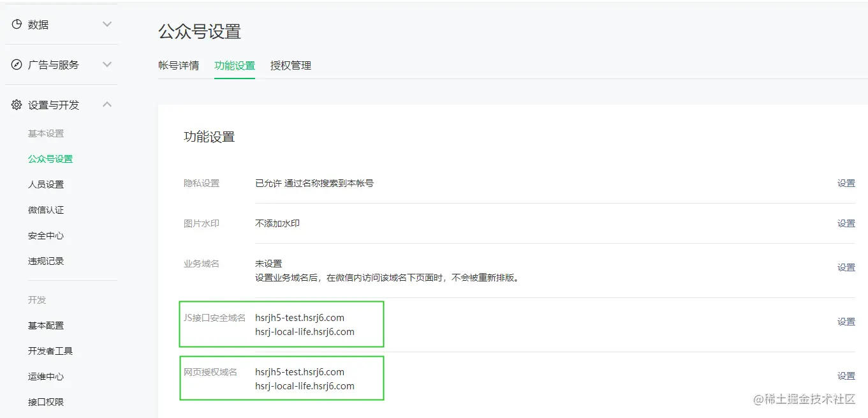Click 设置 beside JS接口安全域名
This screenshot has width=868, height=418.
point(846,321)
